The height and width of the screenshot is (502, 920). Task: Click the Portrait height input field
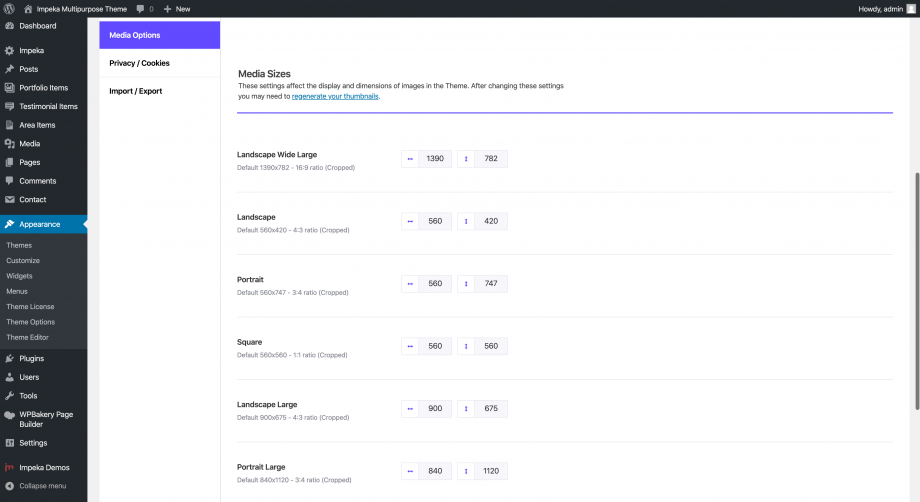point(490,284)
